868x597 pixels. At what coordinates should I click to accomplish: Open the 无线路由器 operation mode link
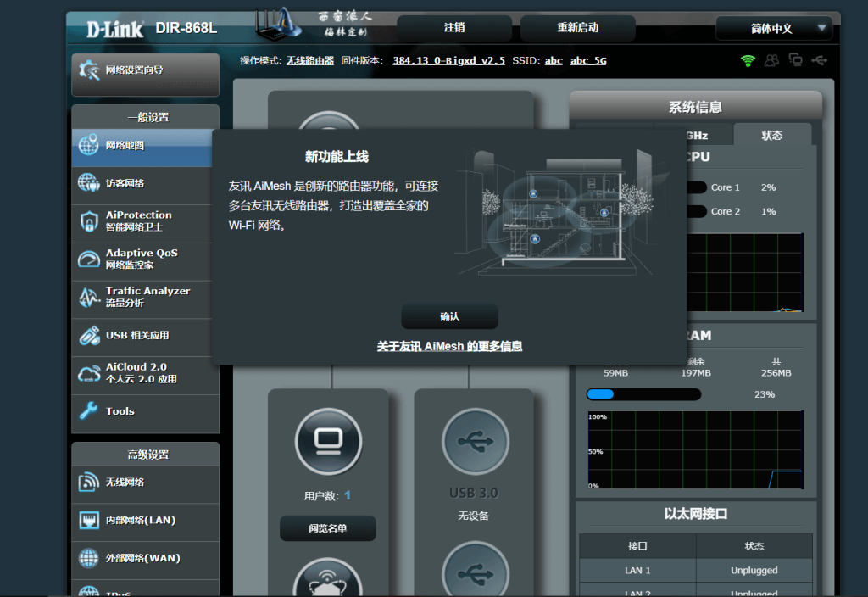tap(310, 60)
